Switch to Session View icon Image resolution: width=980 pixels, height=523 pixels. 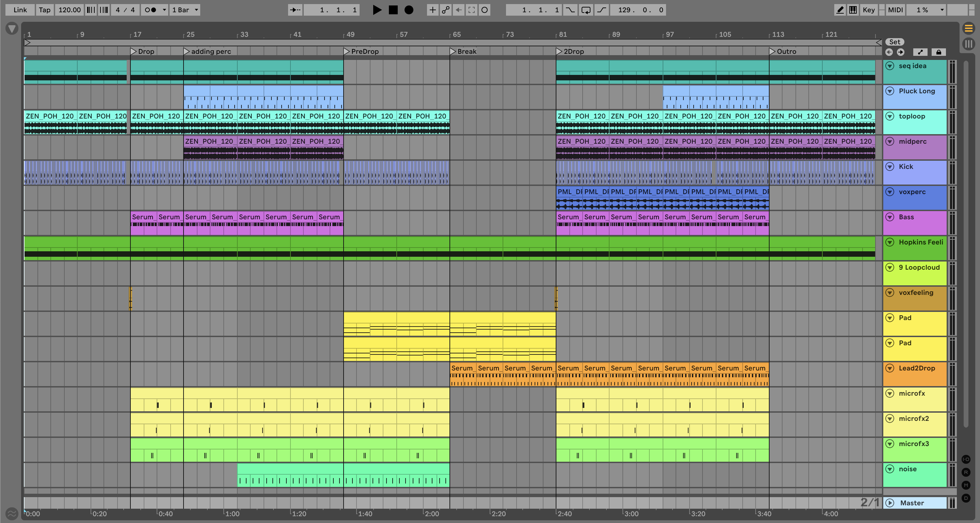point(968,44)
